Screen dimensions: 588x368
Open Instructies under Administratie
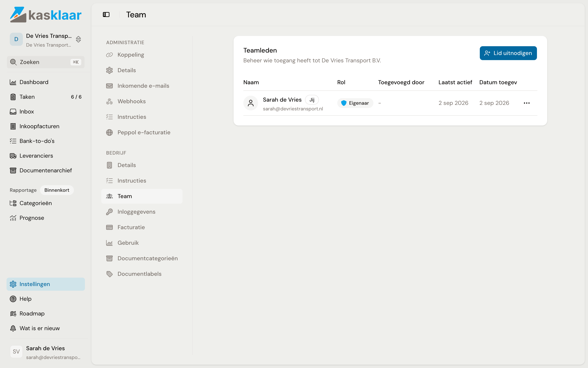click(142, 117)
